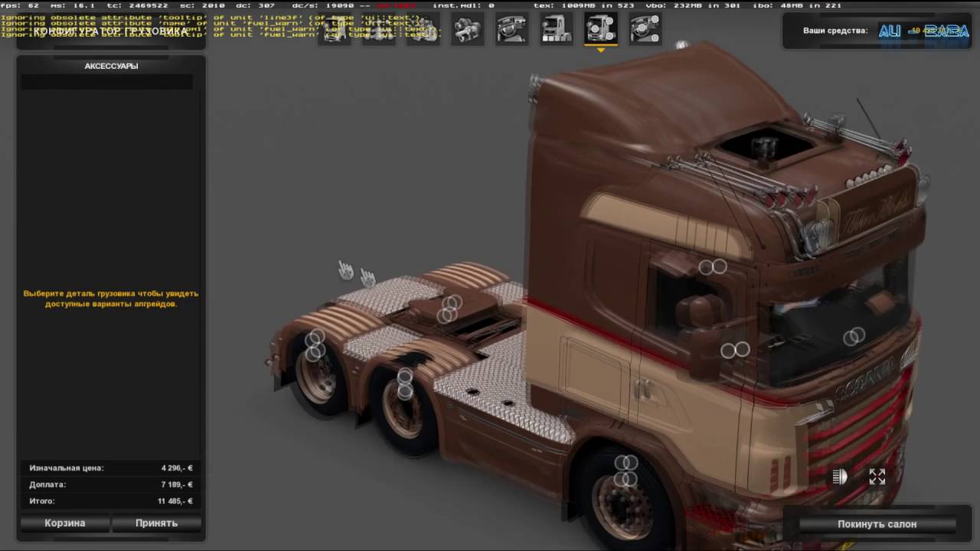Screen dimensions: 980x551
Task: Click the АКСЕССУАРЫ panel header
Action: pyautogui.click(x=112, y=67)
